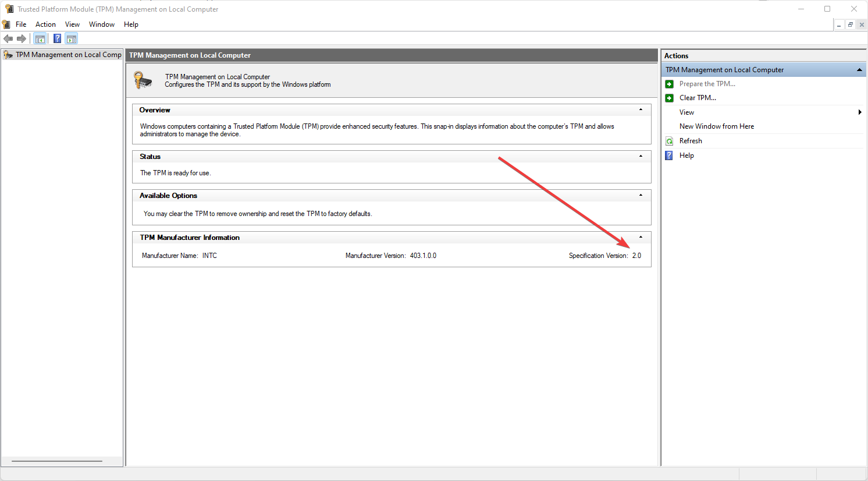Image resolution: width=868 pixels, height=481 pixels.
Task: Click the Help question mark icon in Actions
Action: [670, 155]
